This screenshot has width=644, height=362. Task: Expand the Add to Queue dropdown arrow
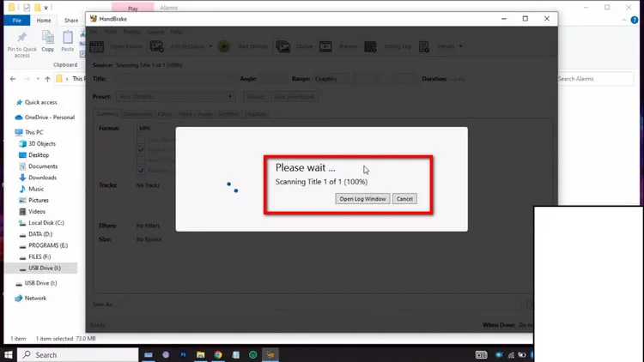(x=210, y=46)
